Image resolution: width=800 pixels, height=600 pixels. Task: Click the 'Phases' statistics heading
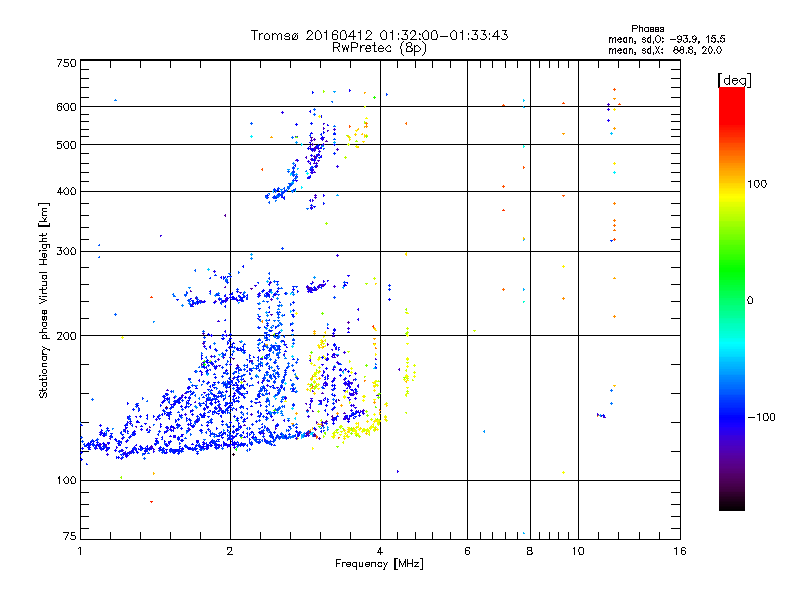[647, 29]
